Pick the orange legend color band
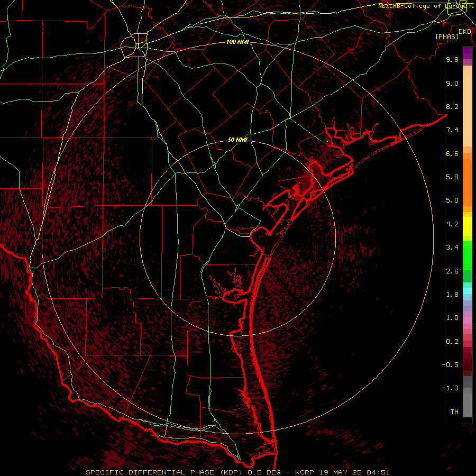 click(467, 182)
